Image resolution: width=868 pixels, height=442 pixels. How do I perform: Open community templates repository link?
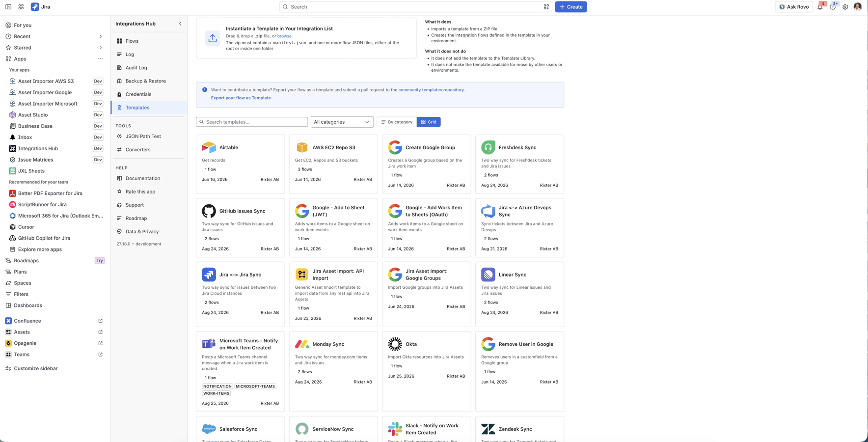(431, 90)
